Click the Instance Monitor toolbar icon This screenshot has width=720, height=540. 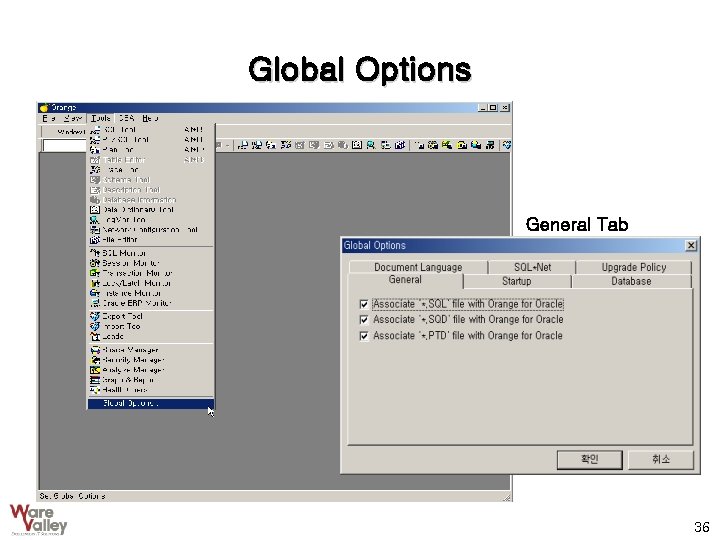point(476,145)
